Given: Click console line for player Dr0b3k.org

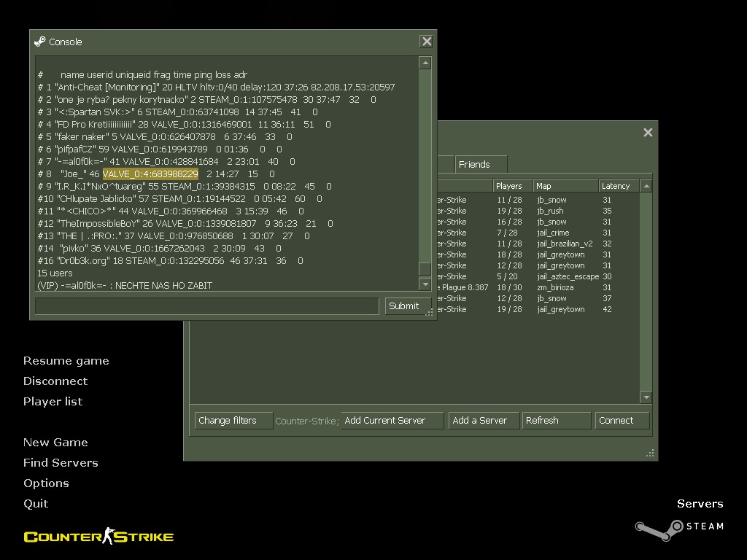Looking at the screenshot, I should point(171,260).
